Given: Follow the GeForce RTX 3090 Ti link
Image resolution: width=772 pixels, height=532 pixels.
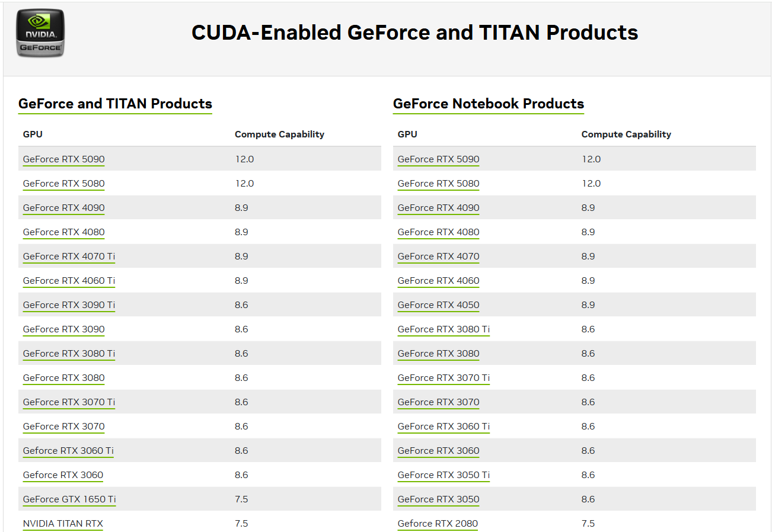Looking at the screenshot, I should 69,305.
